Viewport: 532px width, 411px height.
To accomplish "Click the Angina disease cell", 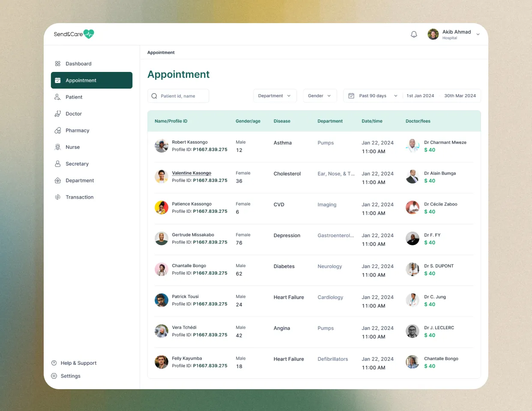I will (282, 328).
